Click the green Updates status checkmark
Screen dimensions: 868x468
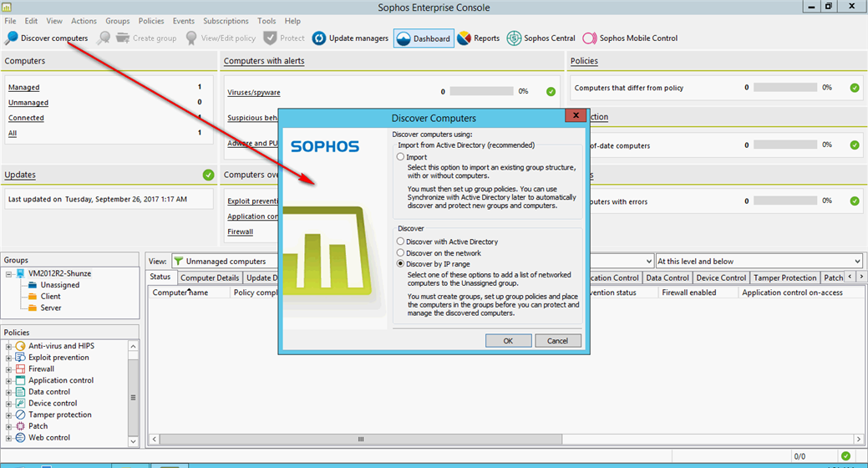208,175
